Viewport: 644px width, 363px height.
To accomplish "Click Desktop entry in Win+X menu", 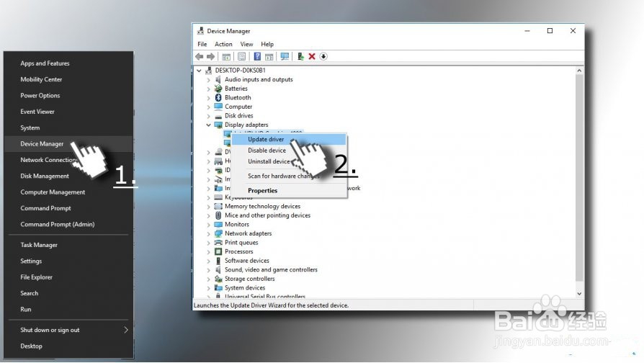I will click(x=68, y=346).
